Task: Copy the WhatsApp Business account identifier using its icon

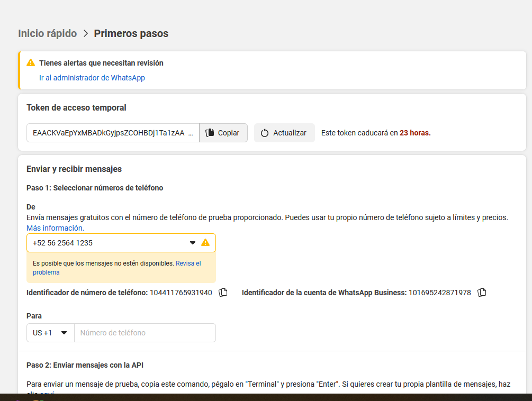Action: pyautogui.click(x=482, y=292)
